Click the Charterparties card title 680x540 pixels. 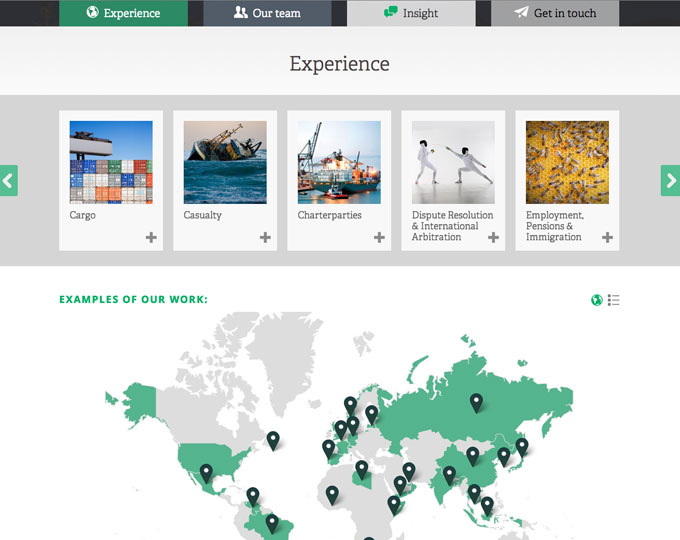click(x=330, y=215)
